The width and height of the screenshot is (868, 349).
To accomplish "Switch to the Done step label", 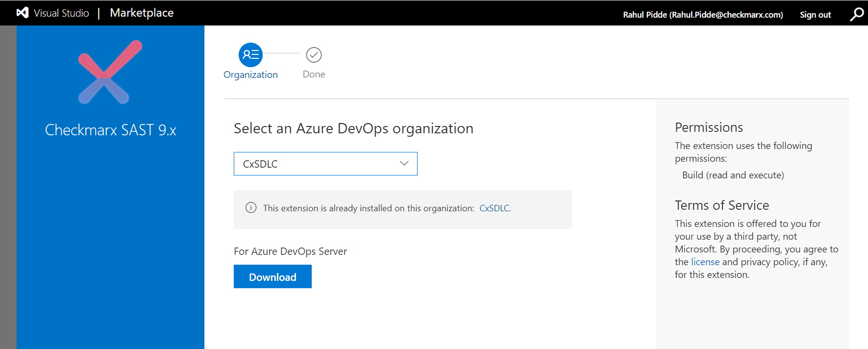I will (314, 74).
